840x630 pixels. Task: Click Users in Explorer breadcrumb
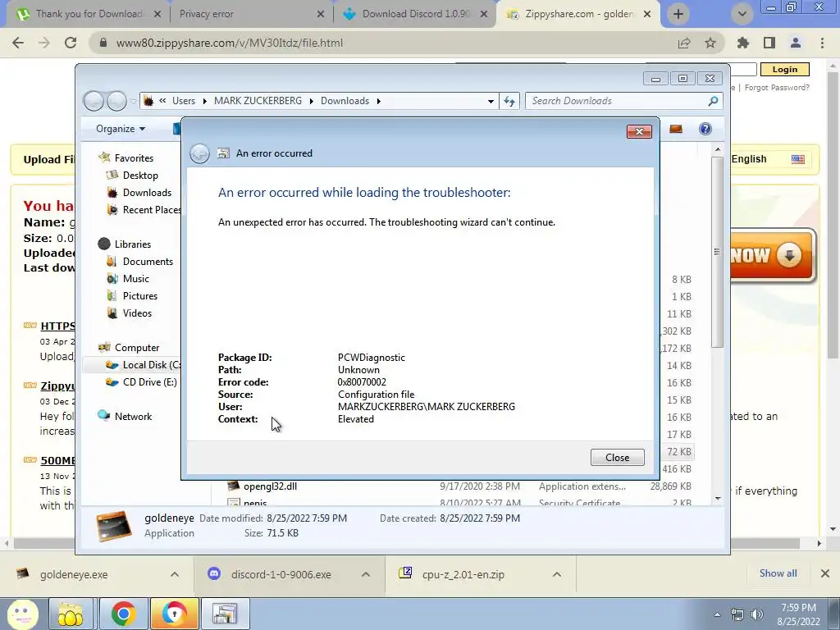pos(184,101)
